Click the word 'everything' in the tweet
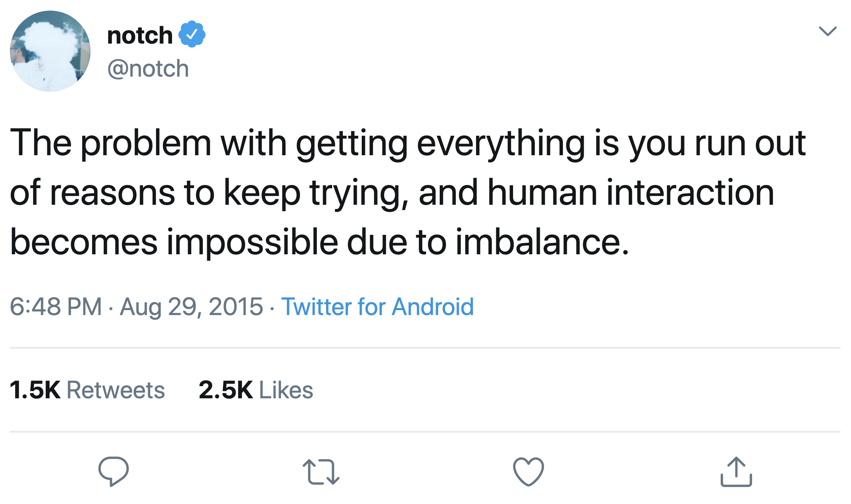Image resolution: width=851 pixels, height=504 pixels. coord(501,143)
